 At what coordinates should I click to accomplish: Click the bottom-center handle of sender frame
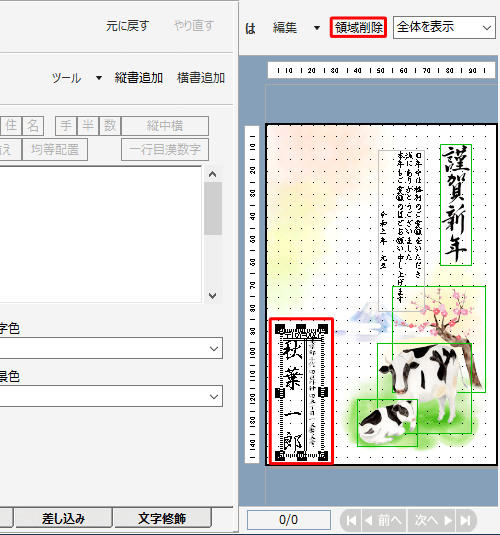tap(301, 456)
